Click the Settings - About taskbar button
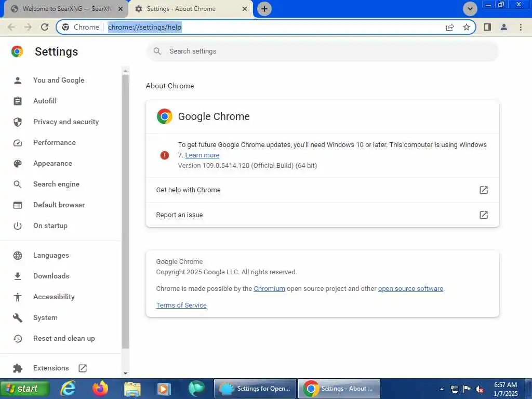Image resolution: width=532 pixels, height=399 pixels. 339,389
